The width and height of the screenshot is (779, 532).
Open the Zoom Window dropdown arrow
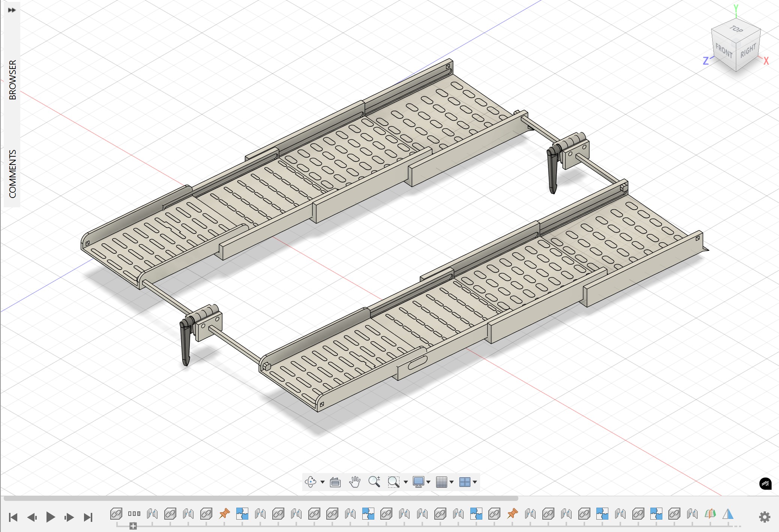click(x=406, y=482)
